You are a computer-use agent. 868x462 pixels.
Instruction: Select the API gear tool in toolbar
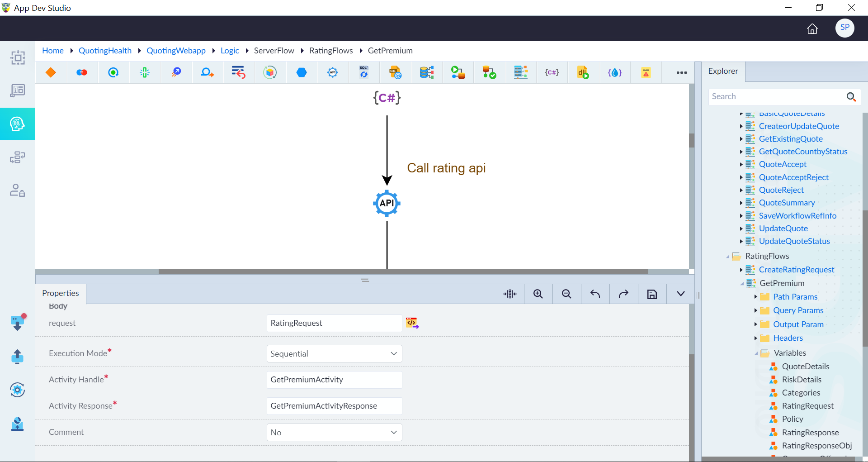coord(333,72)
